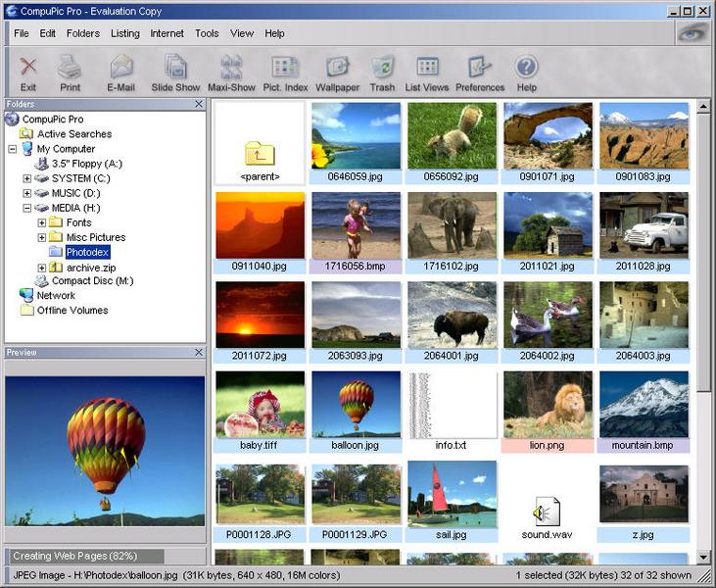The height and width of the screenshot is (588, 716).
Task: Click the balloon preview image
Action: tap(105, 452)
